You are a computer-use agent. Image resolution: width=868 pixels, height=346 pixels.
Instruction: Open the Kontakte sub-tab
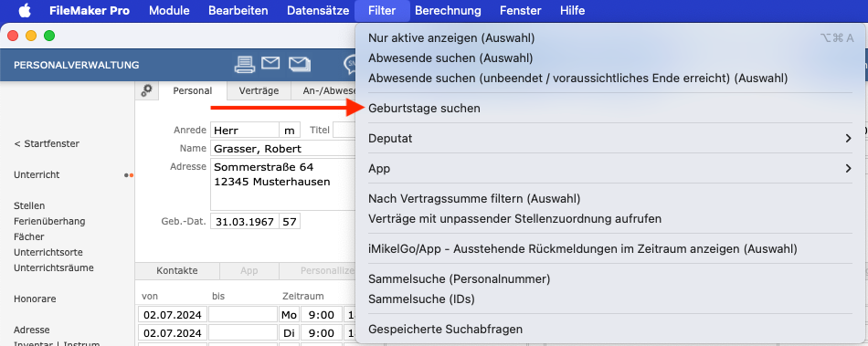coord(177,271)
